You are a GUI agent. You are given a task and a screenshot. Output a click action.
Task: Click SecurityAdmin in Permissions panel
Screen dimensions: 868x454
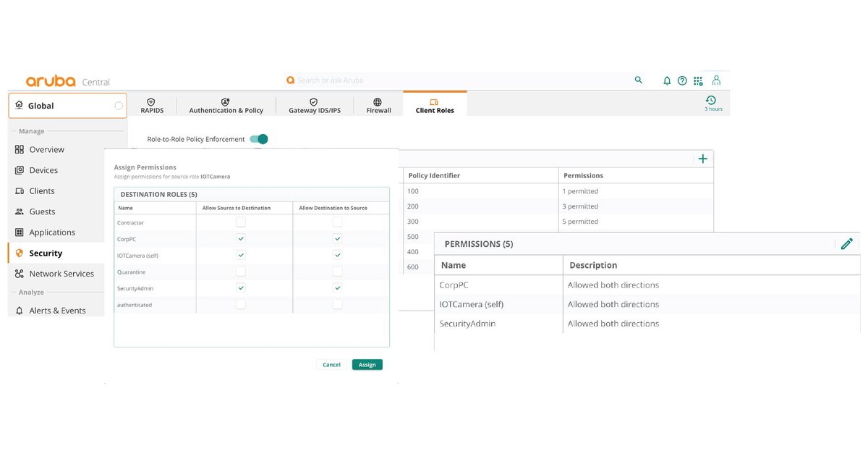pos(467,324)
